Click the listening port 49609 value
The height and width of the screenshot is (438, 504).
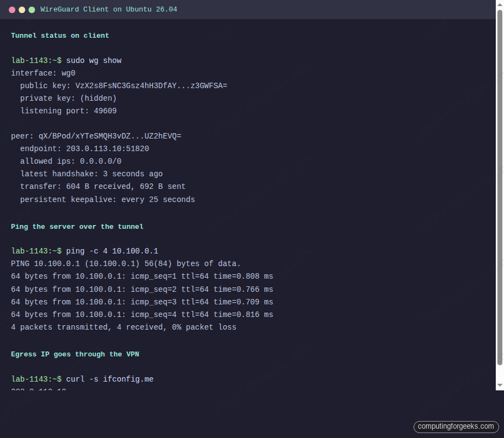(105, 111)
